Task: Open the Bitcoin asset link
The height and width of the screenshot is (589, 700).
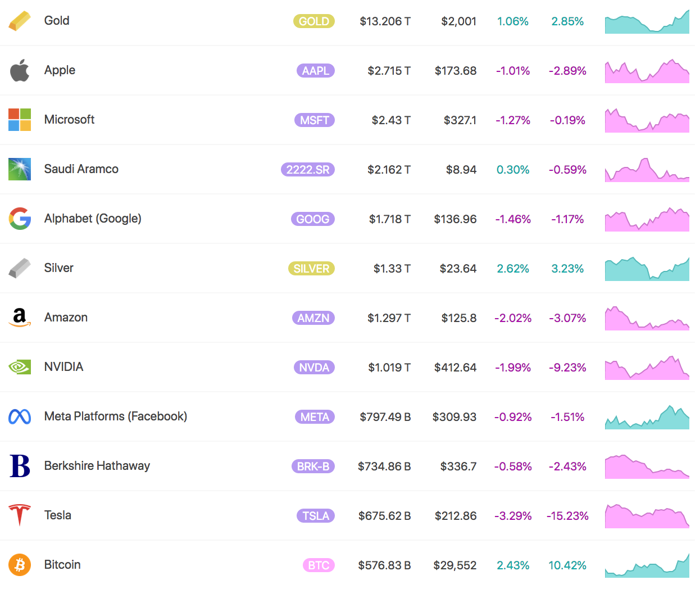Action: click(62, 565)
